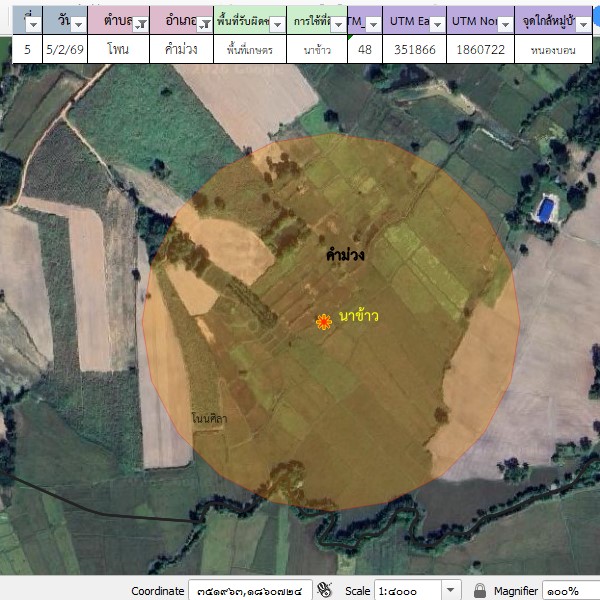Click the orange rice field point marker
The image size is (600, 600).
[324, 321]
